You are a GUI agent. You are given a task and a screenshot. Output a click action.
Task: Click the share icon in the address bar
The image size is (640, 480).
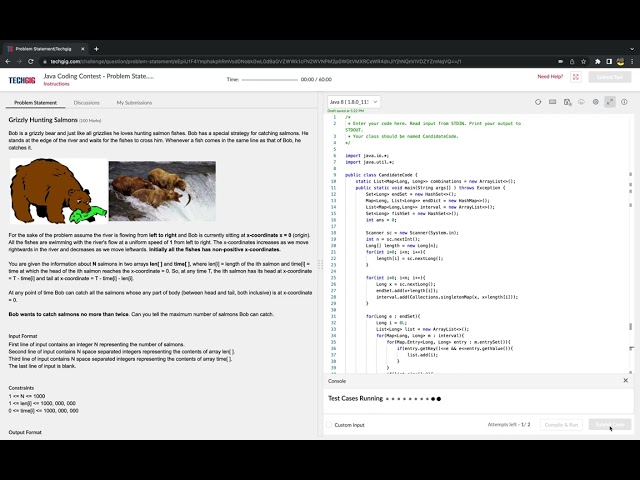[x=572, y=62]
